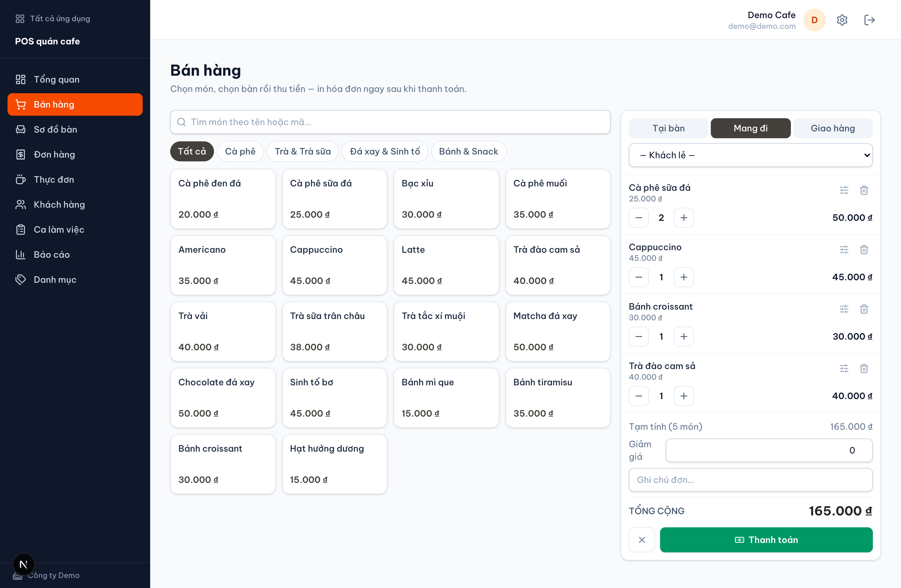901x588 pixels.
Task: Add Trà sữa trân châu to order
Action: pos(335,332)
